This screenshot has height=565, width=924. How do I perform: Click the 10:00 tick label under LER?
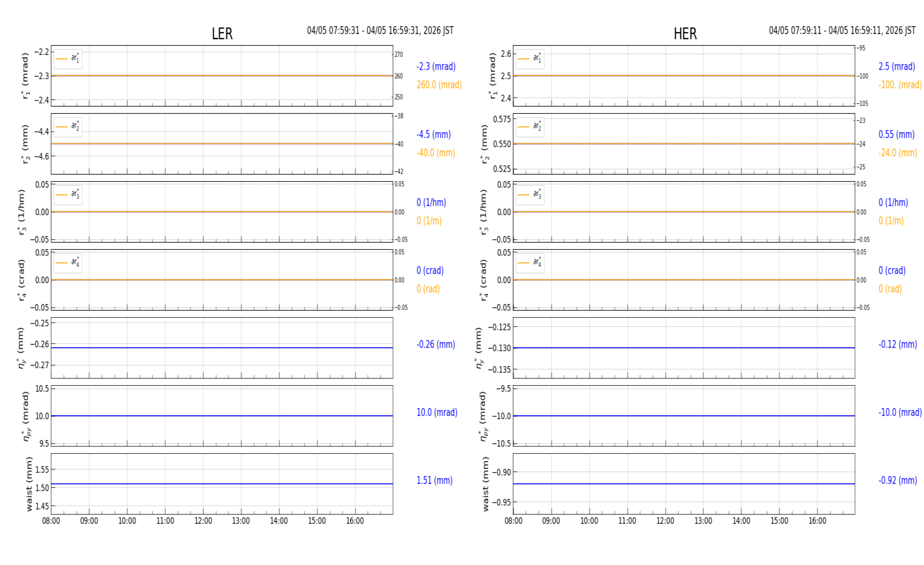[x=127, y=521]
